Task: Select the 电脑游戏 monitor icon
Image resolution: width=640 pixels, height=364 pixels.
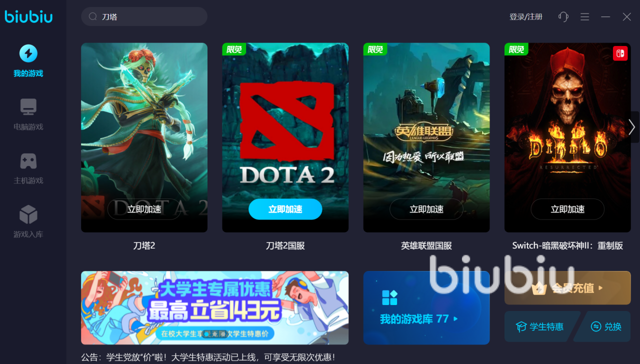Action: (28, 107)
